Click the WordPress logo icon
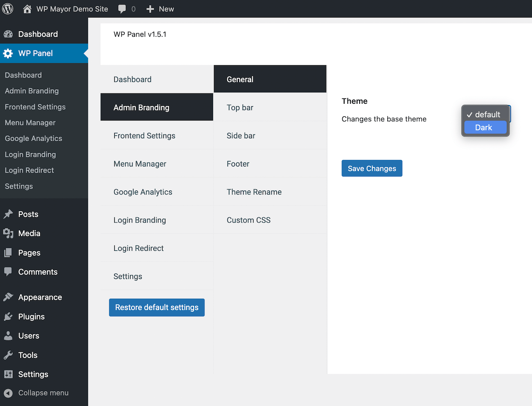532x406 pixels. 7,9
